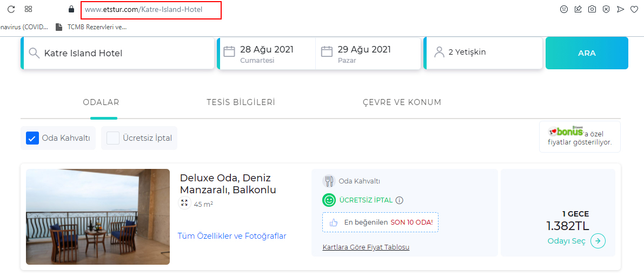Expand the 2 Yetişkin guest selector
Image resolution: width=644 pixels, height=275 pixels.
coord(483,54)
